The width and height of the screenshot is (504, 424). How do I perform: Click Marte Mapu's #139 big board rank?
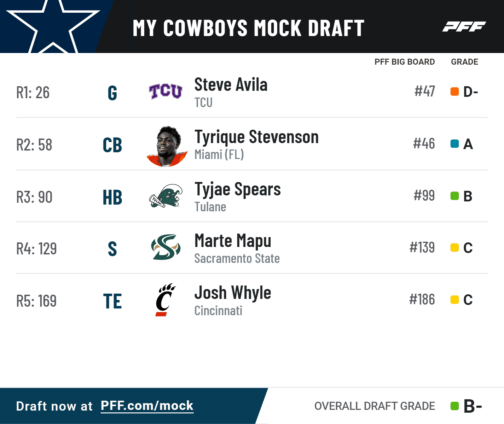[x=422, y=247]
